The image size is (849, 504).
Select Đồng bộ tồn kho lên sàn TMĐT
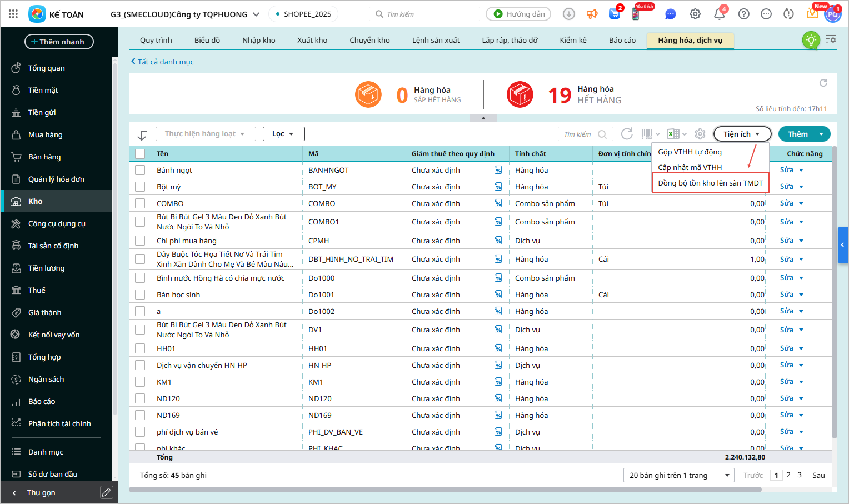tap(710, 183)
